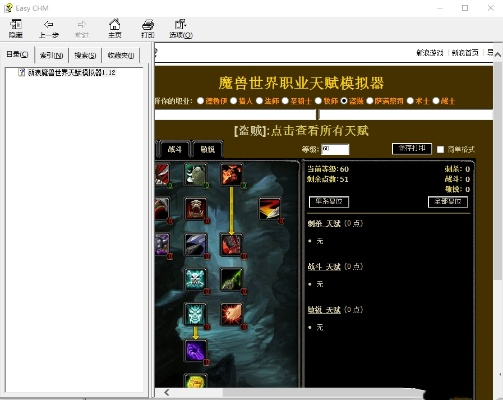Click the vertical scrollbar thumb
Screen dimensions: 503x400
pyautogui.click(x=498, y=170)
